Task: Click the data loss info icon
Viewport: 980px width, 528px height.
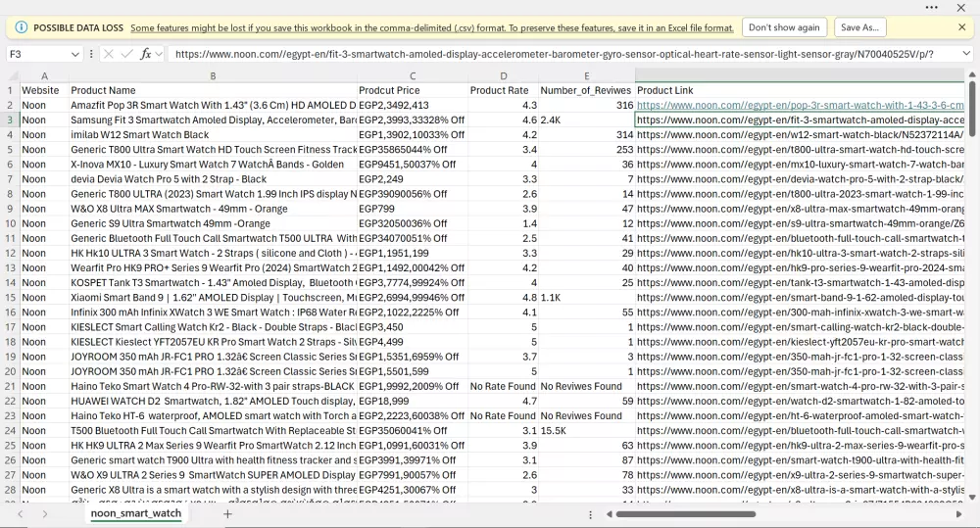Action: (22, 27)
